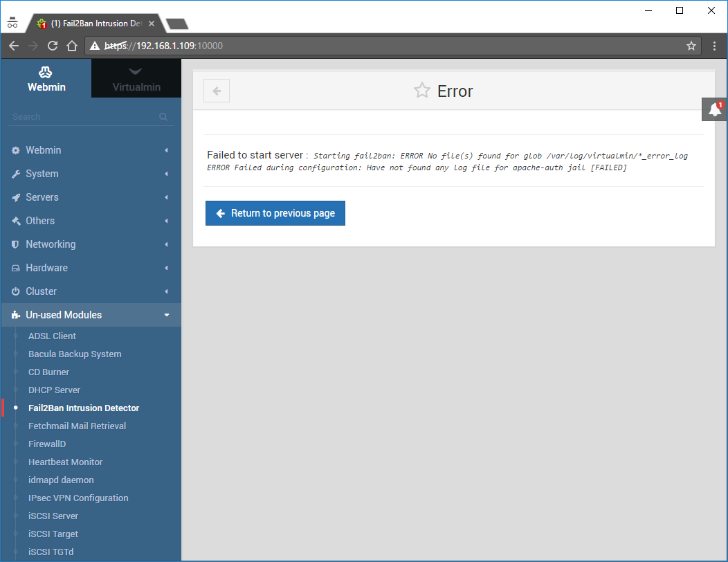Switch to the Webmin tab

click(46, 78)
